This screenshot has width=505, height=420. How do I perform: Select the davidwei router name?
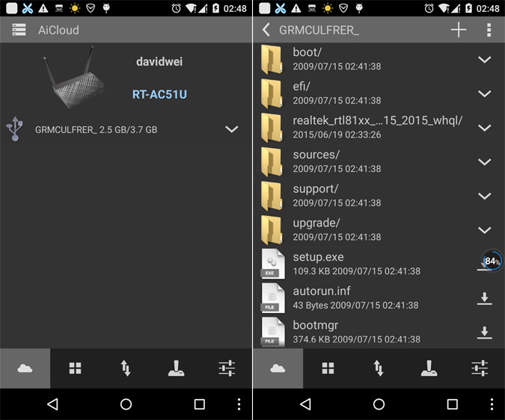pos(159,61)
